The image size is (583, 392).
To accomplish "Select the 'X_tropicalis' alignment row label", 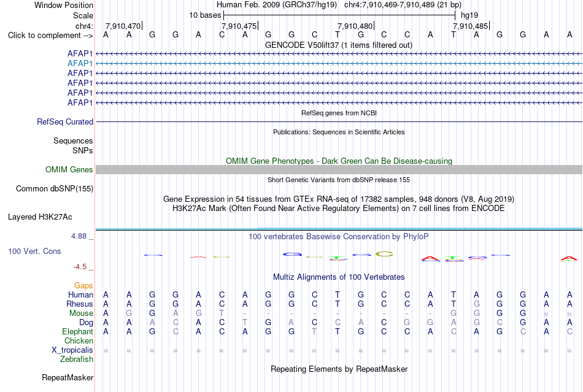I will [72, 350].
